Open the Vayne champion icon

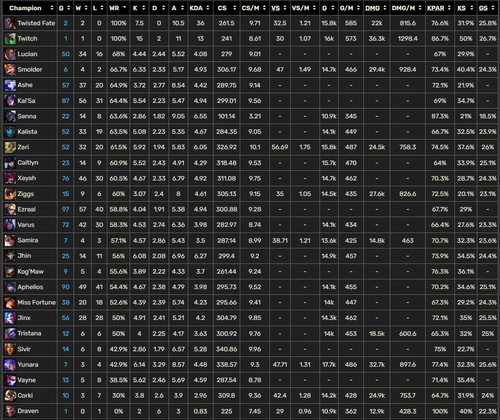click(10, 380)
